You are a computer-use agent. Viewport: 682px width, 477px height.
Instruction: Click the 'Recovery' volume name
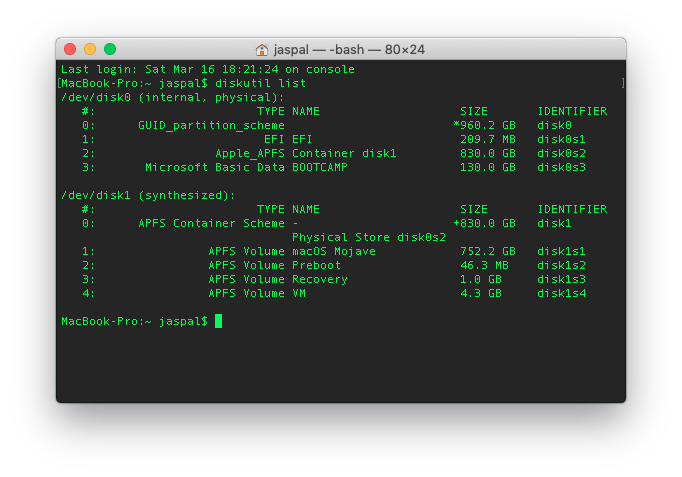[x=320, y=279]
